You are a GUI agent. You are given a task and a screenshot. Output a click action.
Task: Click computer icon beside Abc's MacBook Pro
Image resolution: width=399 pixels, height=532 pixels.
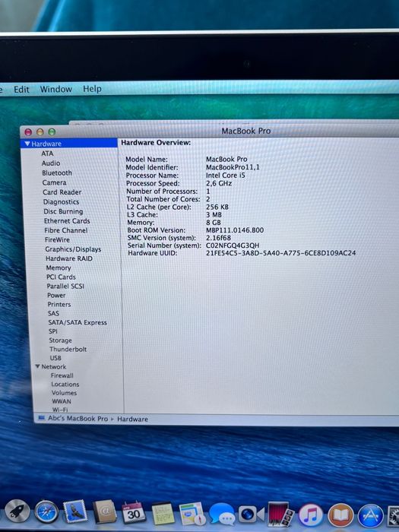(x=42, y=418)
